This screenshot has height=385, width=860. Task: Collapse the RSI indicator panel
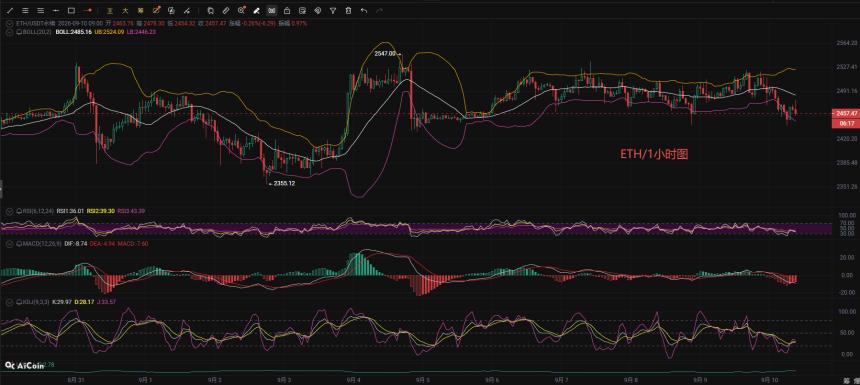click(9, 211)
